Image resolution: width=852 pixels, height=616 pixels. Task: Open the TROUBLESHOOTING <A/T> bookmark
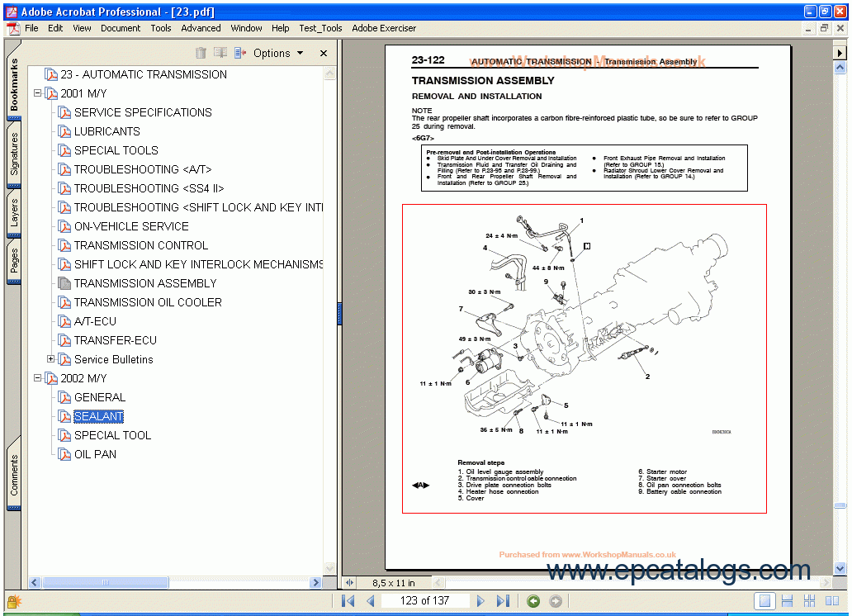click(x=143, y=169)
